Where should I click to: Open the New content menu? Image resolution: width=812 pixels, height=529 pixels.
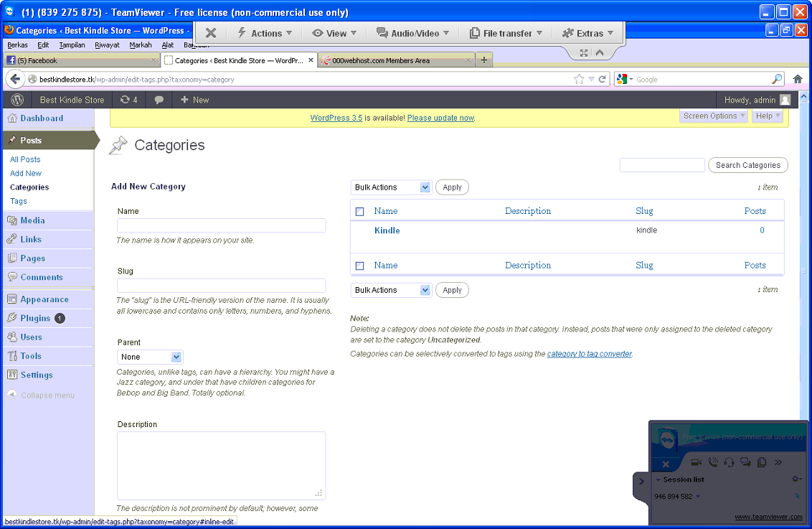tap(194, 100)
